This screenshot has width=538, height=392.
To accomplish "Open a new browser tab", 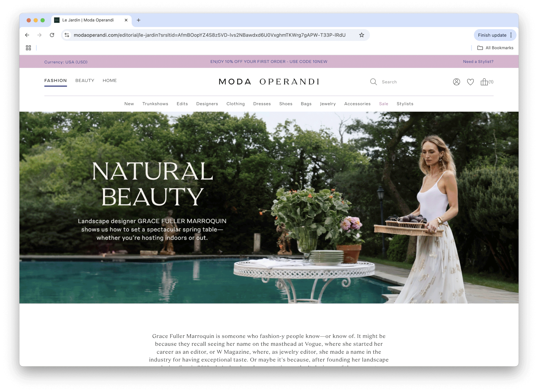I will [x=139, y=20].
